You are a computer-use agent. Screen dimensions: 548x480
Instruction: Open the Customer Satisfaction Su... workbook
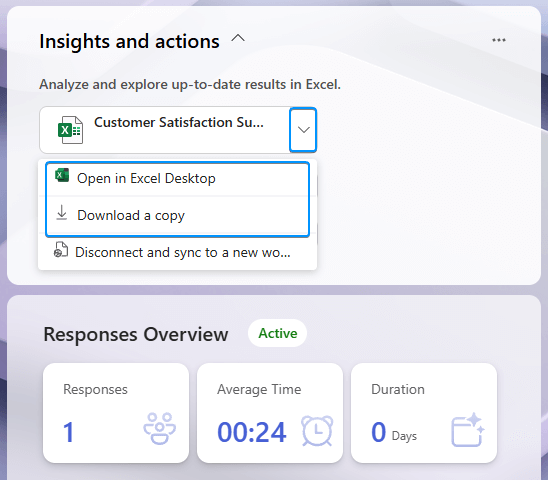pos(165,130)
